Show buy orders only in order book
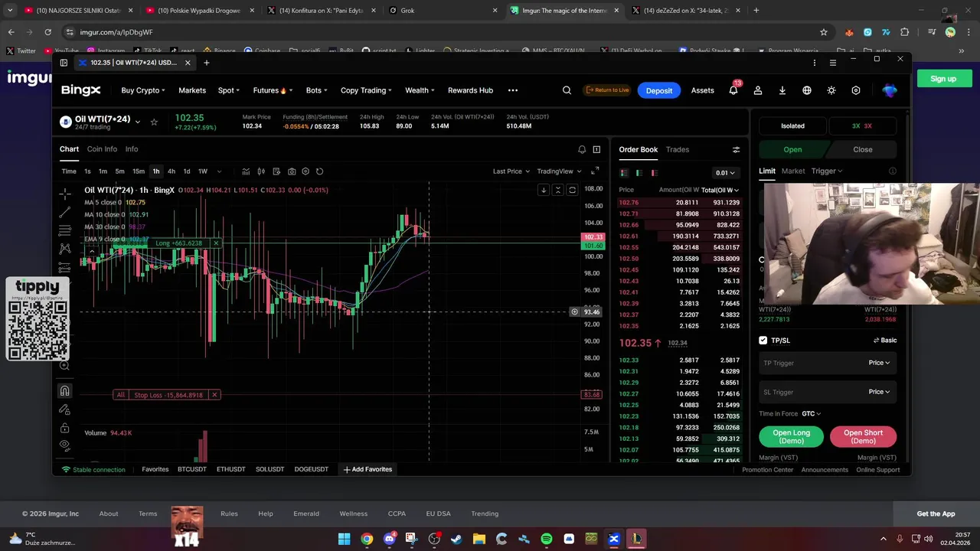This screenshot has height=551, width=980. tap(639, 173)
